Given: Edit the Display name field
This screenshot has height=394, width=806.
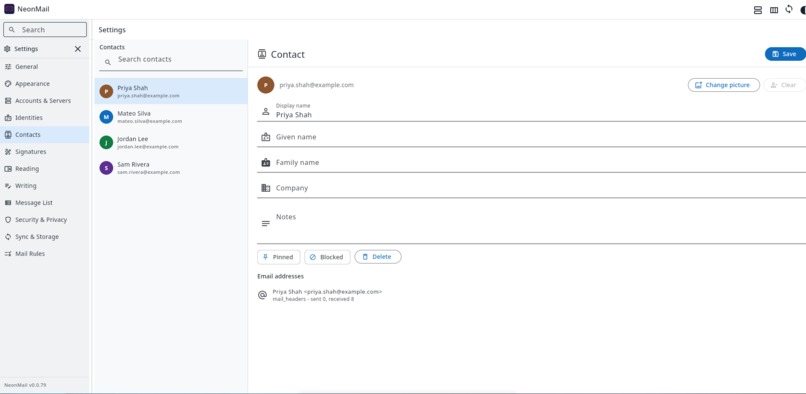Looking at the screenshot, I should pyautogui.click(x=532, y=111).
